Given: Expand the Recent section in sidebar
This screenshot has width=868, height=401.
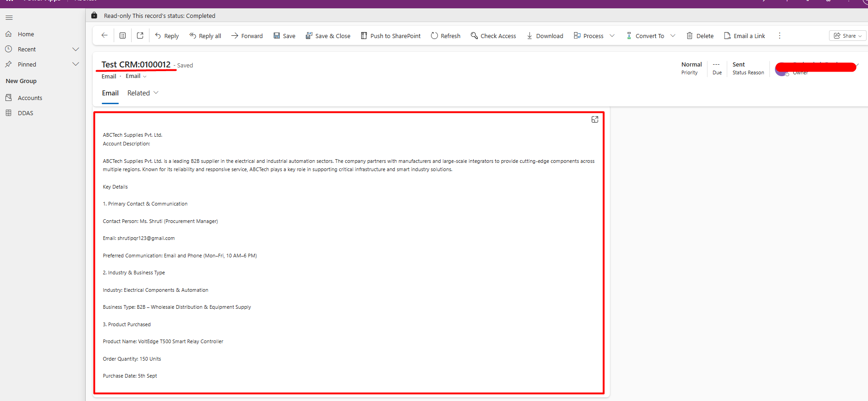Looking at the screenshot, I should [x=76, y=49].
